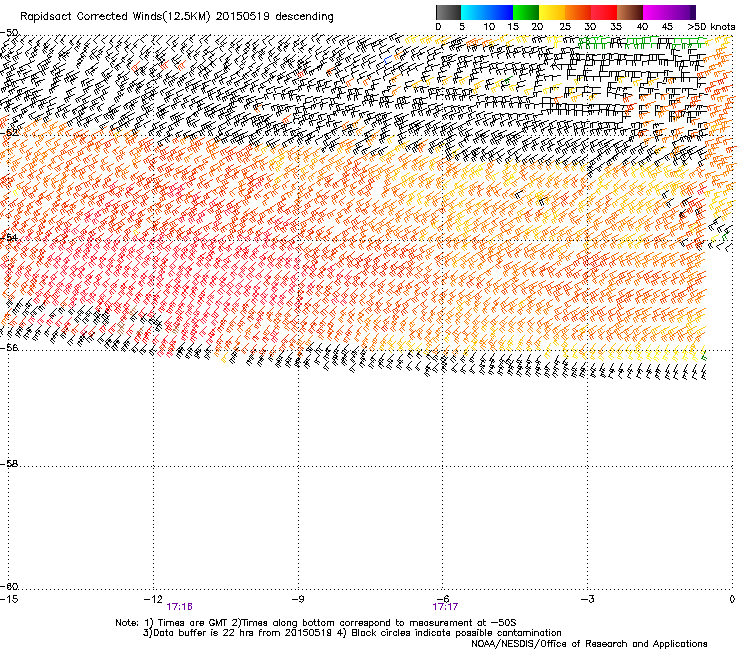
Task: Click the date text '20150519 descending' in title
Action: (274, 17)
